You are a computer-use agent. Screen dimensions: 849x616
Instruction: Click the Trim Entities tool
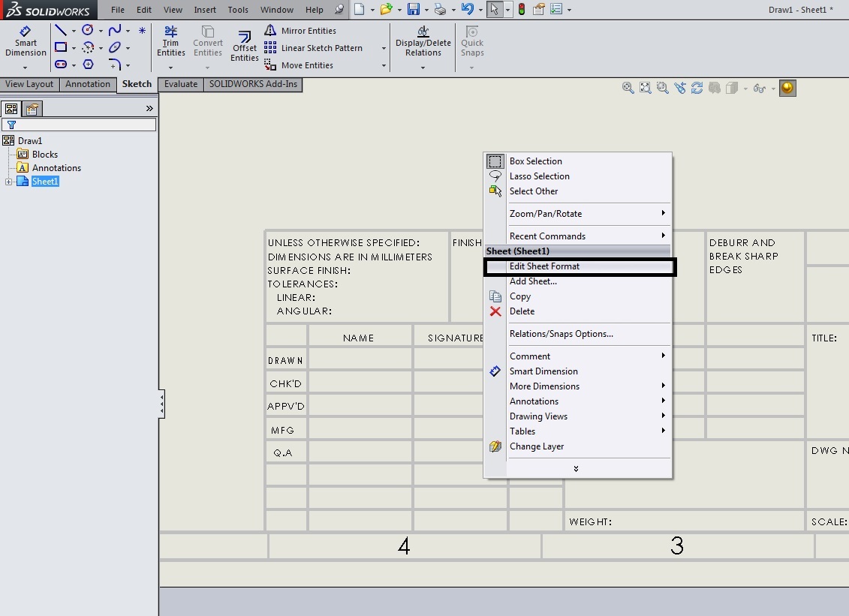point(171,42)
